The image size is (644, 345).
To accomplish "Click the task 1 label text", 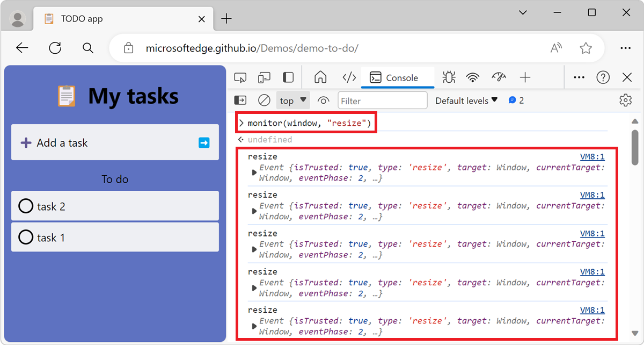I will pyautogui.click(x=51, y=238).
